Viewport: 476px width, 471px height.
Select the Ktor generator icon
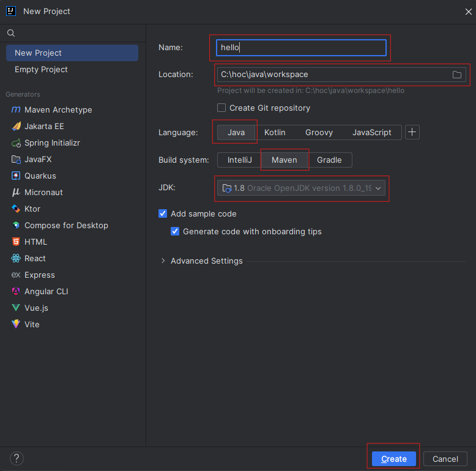[16, 209]
